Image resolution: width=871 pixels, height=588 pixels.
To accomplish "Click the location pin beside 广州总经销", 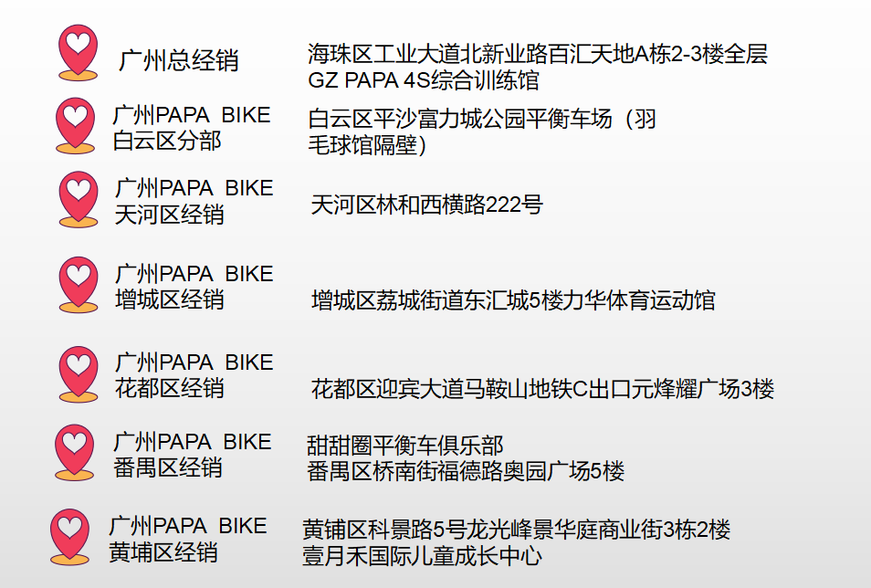I will pos(78,52).
